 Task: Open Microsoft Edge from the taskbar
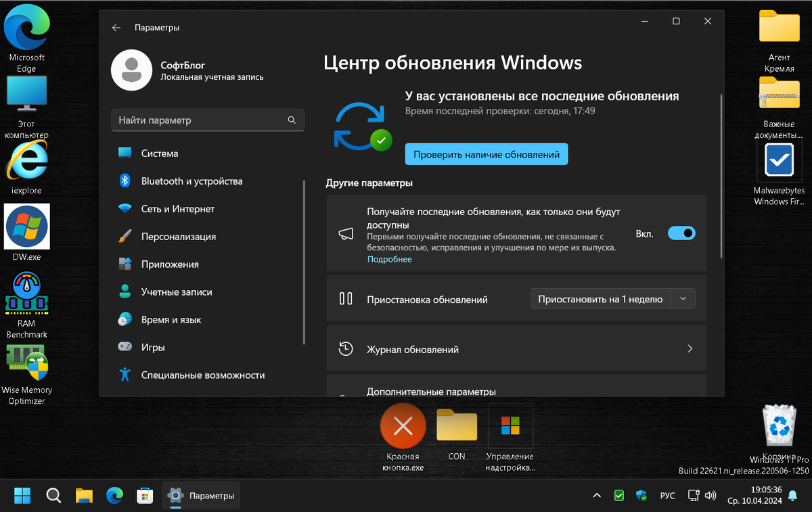click(114, 496)
